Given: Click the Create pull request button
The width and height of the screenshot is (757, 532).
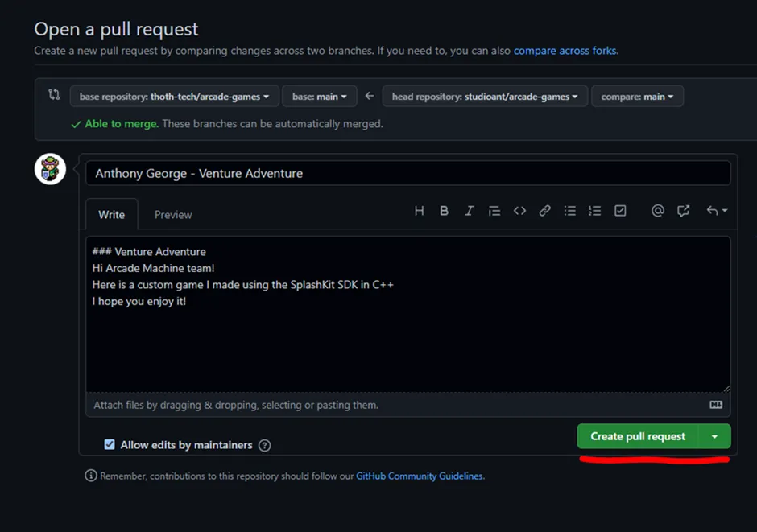Looking at the screenshot, I should (638, 436).
